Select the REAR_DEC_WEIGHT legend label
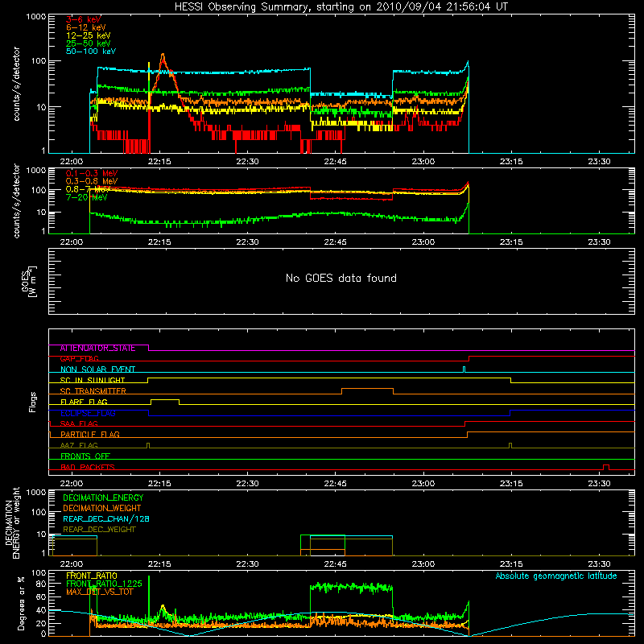The height and width of the screenshot is (644, 644). pos(99,530)
